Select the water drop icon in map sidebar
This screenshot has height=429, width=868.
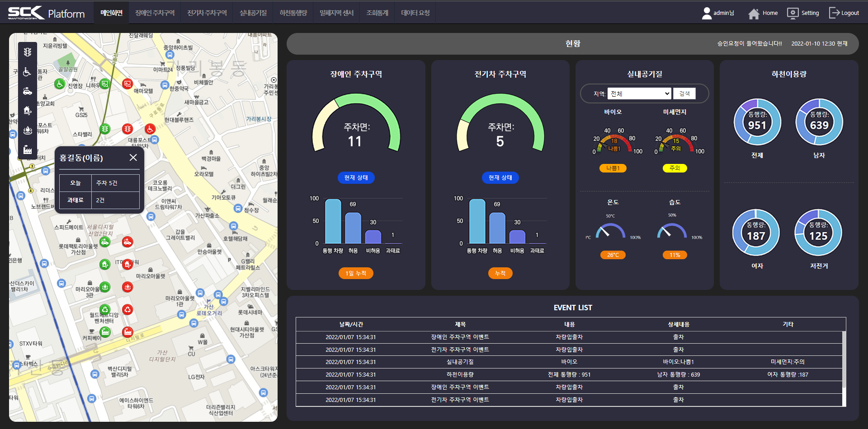28,131
